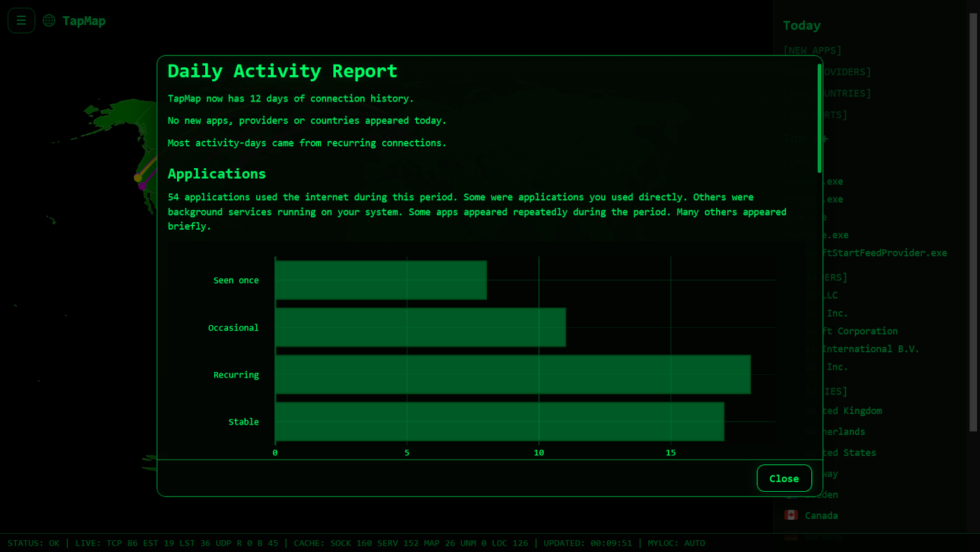Screen dimensions: 980x552
Task: Click the Stable chart bar
Action: (499, 422)
